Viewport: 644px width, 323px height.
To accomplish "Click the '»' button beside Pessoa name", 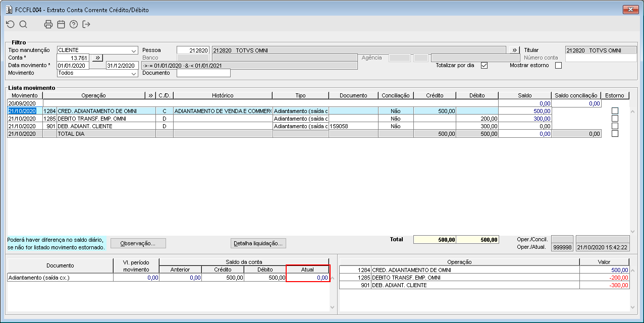I will [514, 50].
